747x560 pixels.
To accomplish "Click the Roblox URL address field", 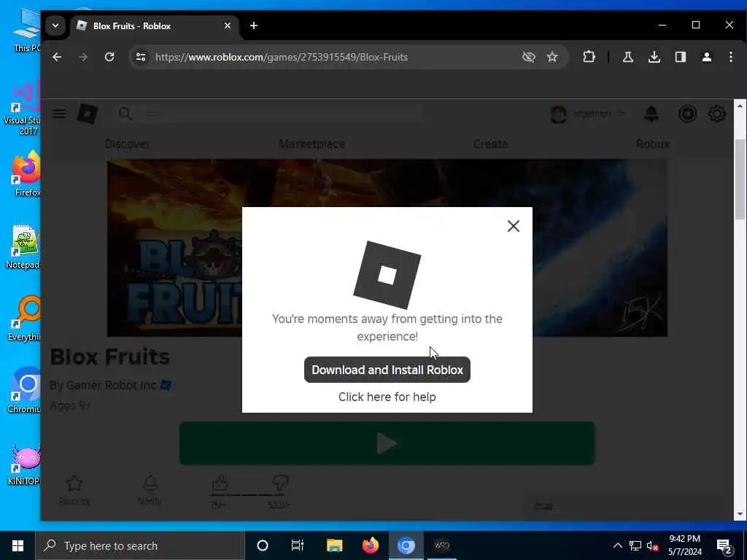I will pyautogui.click(x=333, y=57).
